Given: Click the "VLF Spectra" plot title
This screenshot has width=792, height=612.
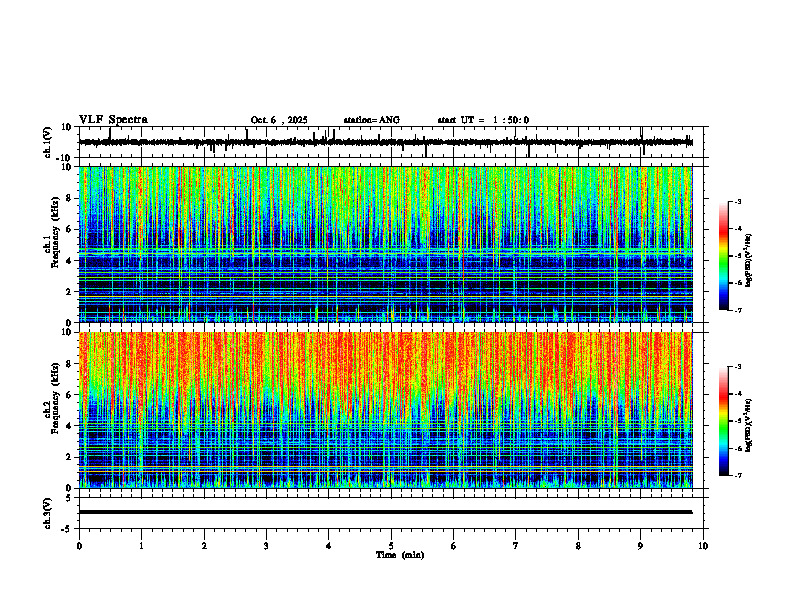Looking at the screenshot, I should click(x=113, y=120).
